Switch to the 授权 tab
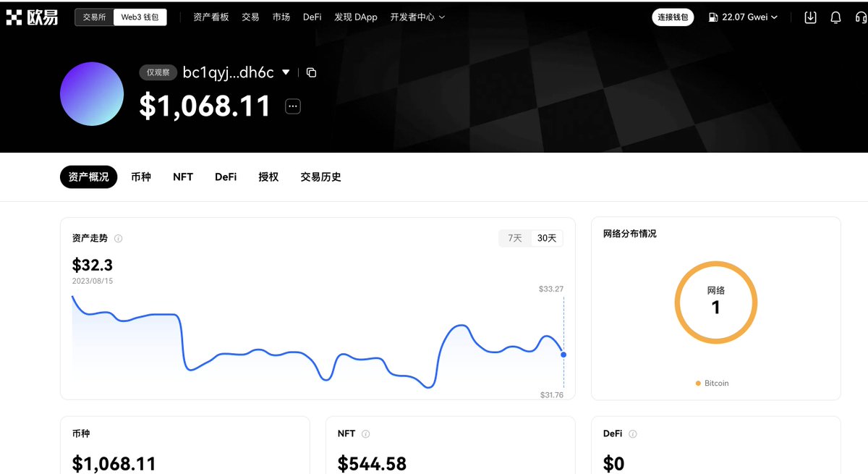 (268, 177)
